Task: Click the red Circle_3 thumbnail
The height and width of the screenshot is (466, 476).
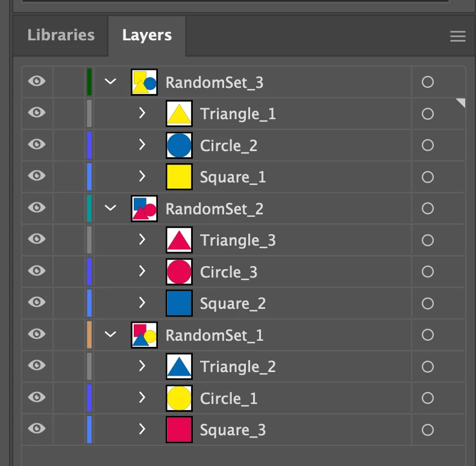Action: click(x=179, y=272)
